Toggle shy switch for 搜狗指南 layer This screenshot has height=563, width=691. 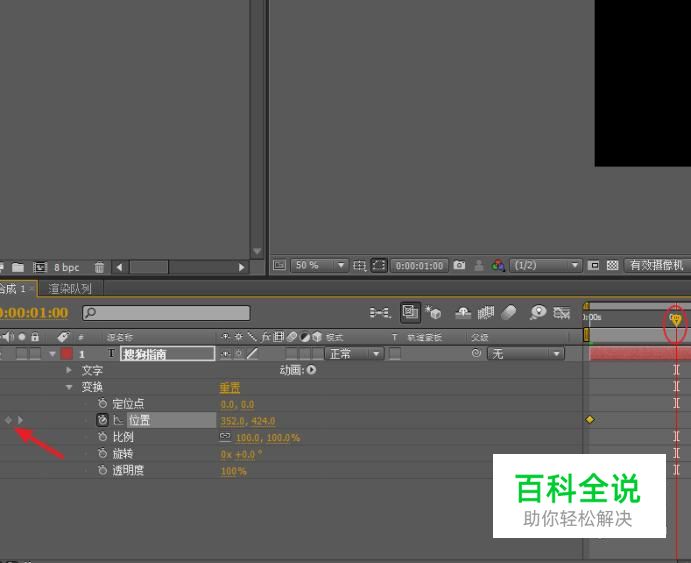[225, 354]
